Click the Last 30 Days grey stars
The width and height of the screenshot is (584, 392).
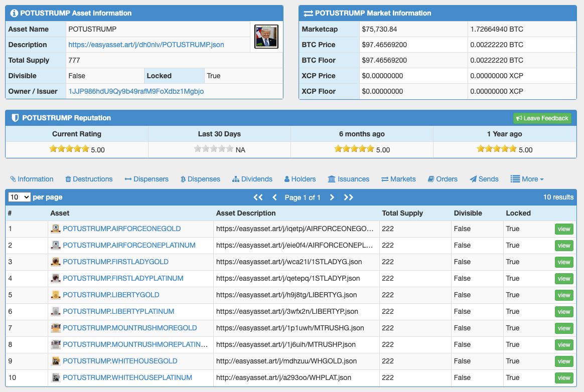pyautogui.click(x=214, y=149)
